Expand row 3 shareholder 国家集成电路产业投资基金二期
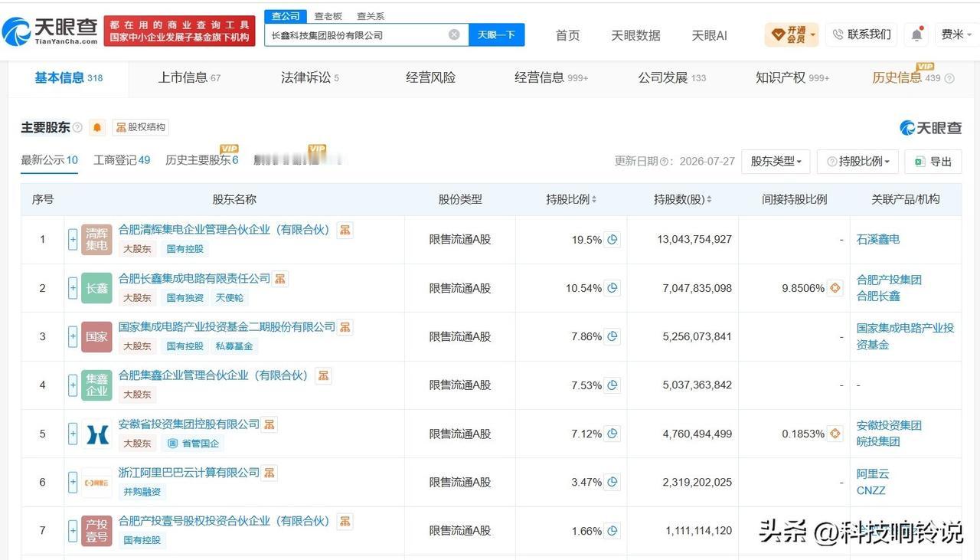Image resolution: width=980 pixels, height=560 pixels. pyautogui.click(x=73, y=336)
